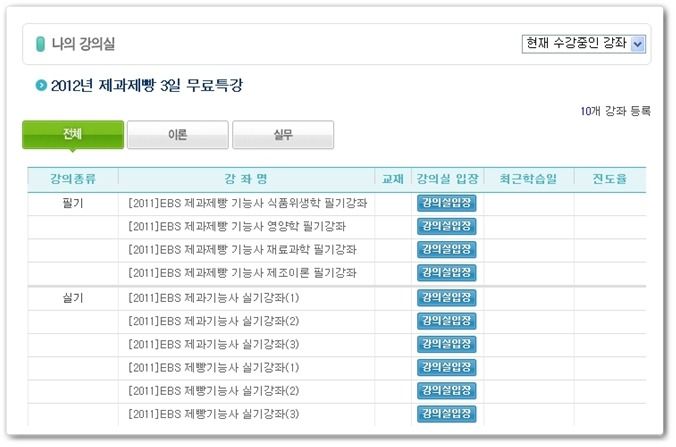This screenshot has height=447, width=676.
Task: Switch to the 실무 tab
Action: (283, 135)
